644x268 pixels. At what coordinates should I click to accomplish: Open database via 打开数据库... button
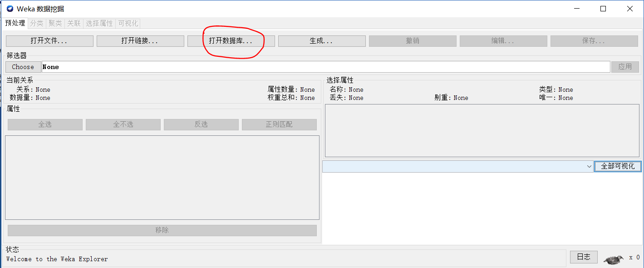coord(231,41)
